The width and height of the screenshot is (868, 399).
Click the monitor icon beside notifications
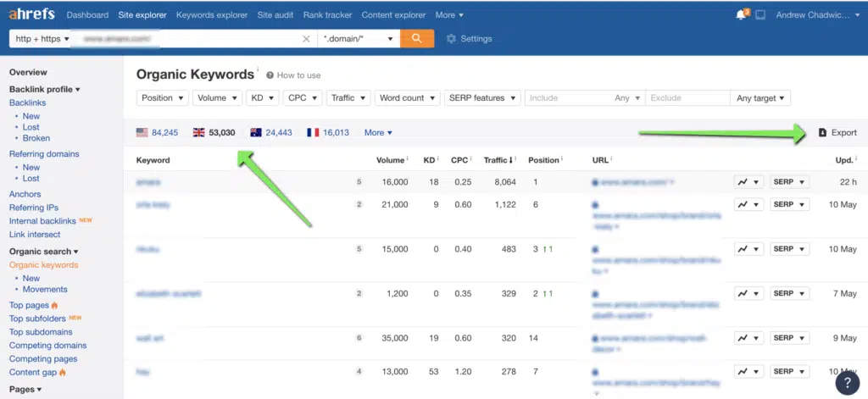760,15
